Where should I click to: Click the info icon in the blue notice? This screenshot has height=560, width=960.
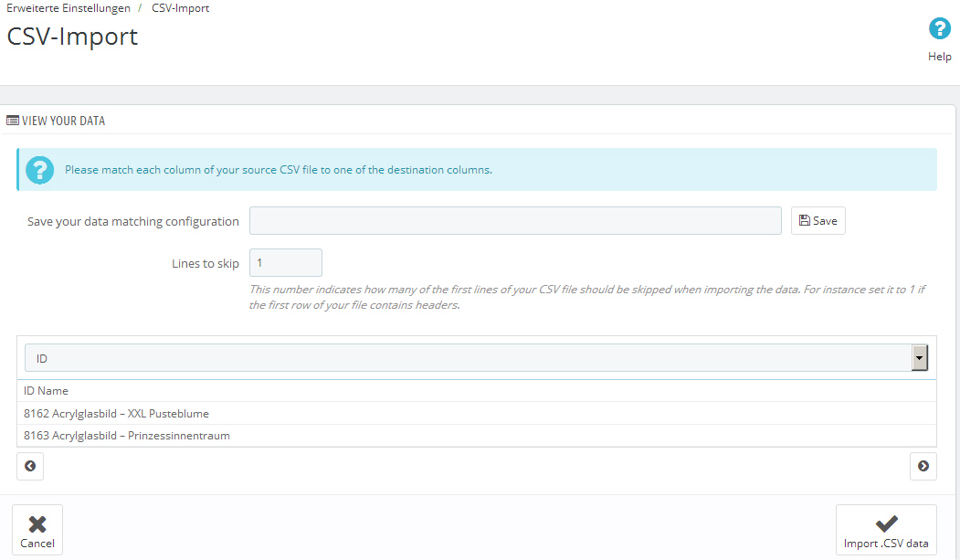coord(40,170)
